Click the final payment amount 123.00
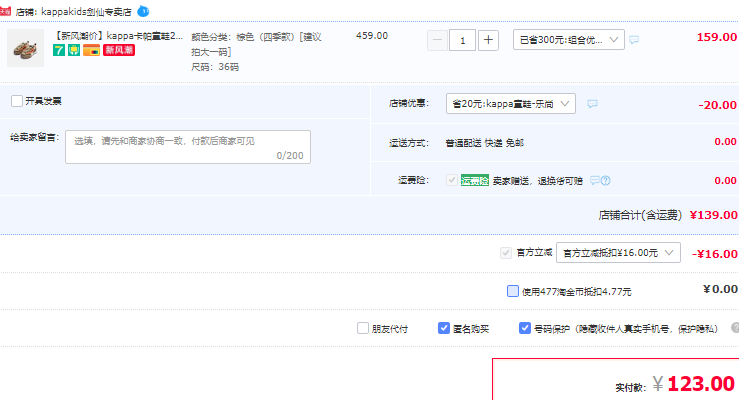Image resolution: width=739 pixels, height=400 pixels. click(x=701, y=384)
